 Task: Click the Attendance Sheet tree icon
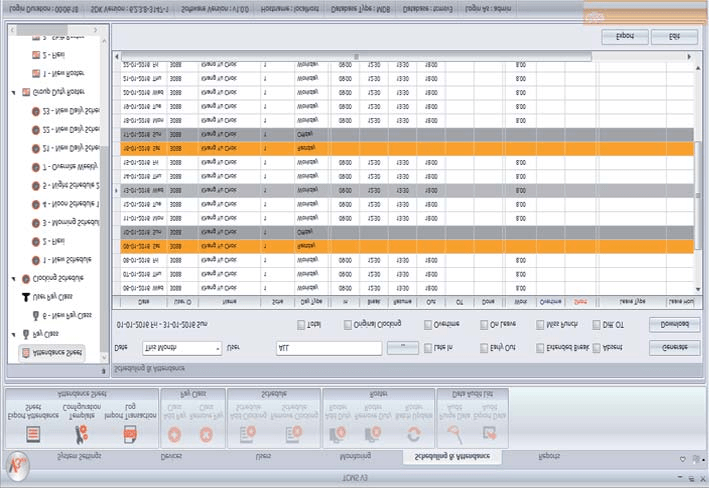coord(26,353)
